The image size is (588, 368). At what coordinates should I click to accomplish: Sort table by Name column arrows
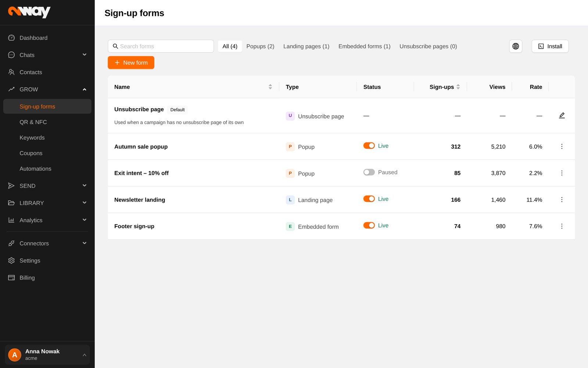[x=270, y=87]
